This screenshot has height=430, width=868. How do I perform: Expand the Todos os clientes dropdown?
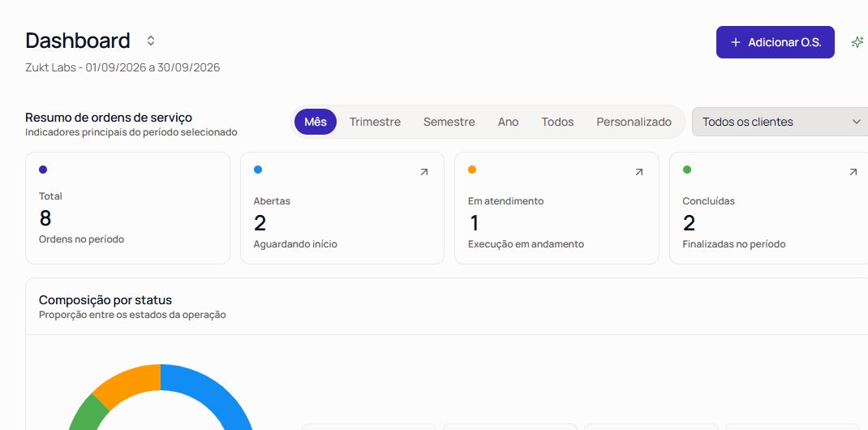coord(780,122)
